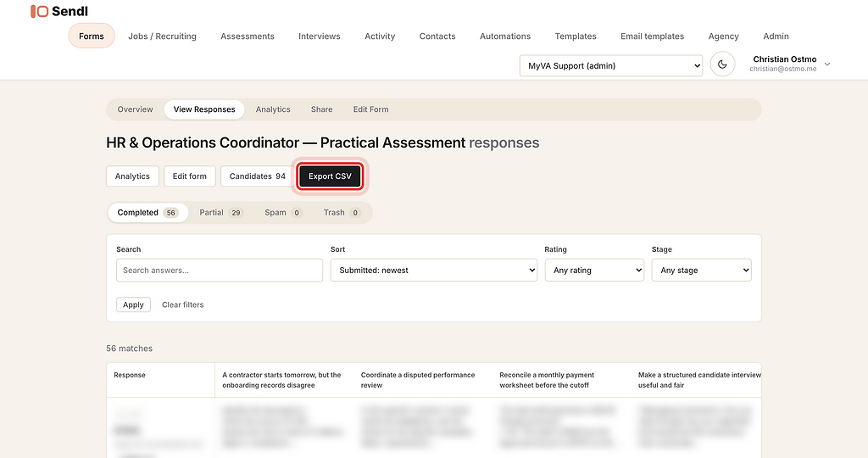Click the Apply filters button

[133, 304]
